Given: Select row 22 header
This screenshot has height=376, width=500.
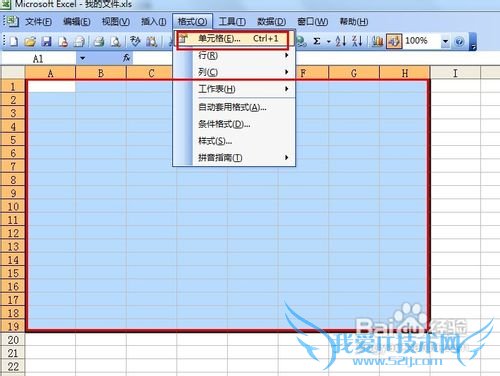Looking at the screenshot, I should point(13,366).
